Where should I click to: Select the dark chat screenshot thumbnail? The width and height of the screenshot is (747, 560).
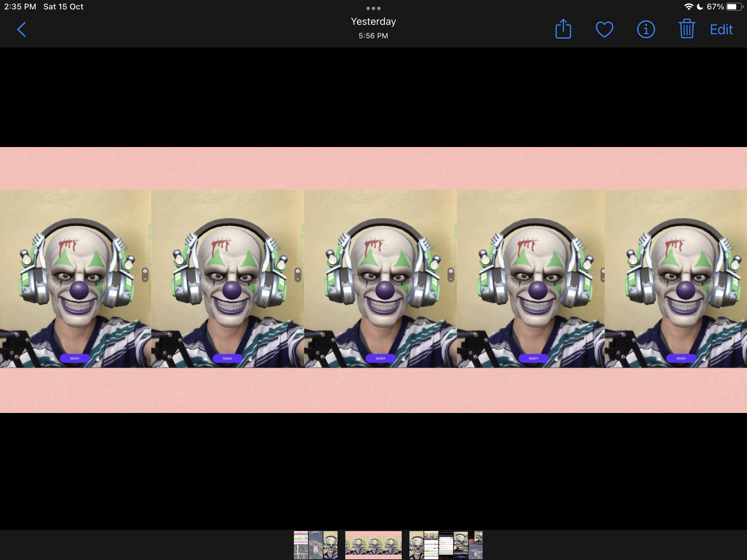pos(446,545)
